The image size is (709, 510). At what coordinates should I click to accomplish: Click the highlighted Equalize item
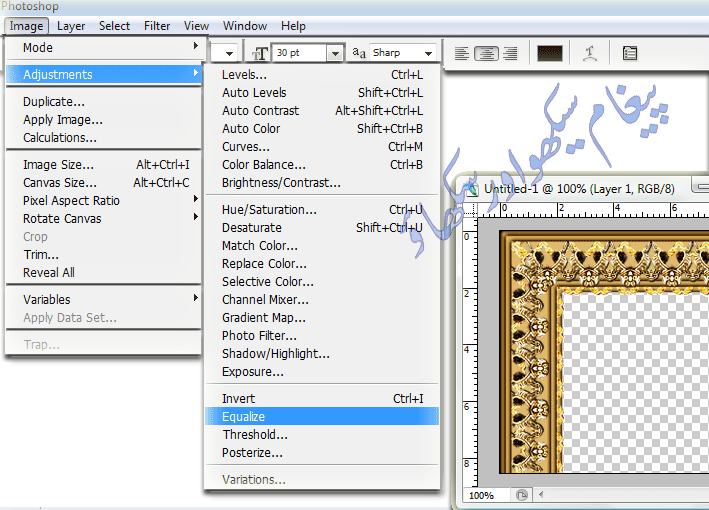tap(322, 416)
